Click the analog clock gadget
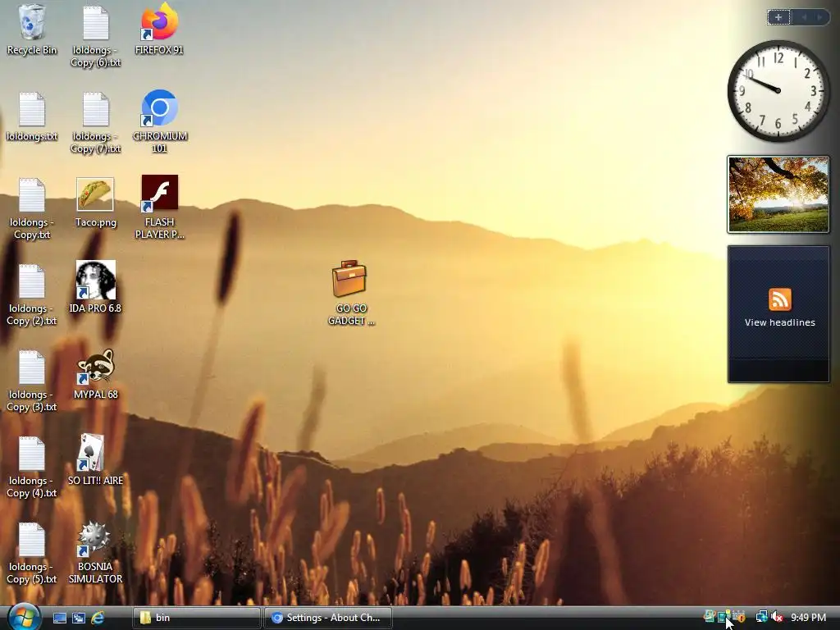840x630 pixels. tap(778, 91)
